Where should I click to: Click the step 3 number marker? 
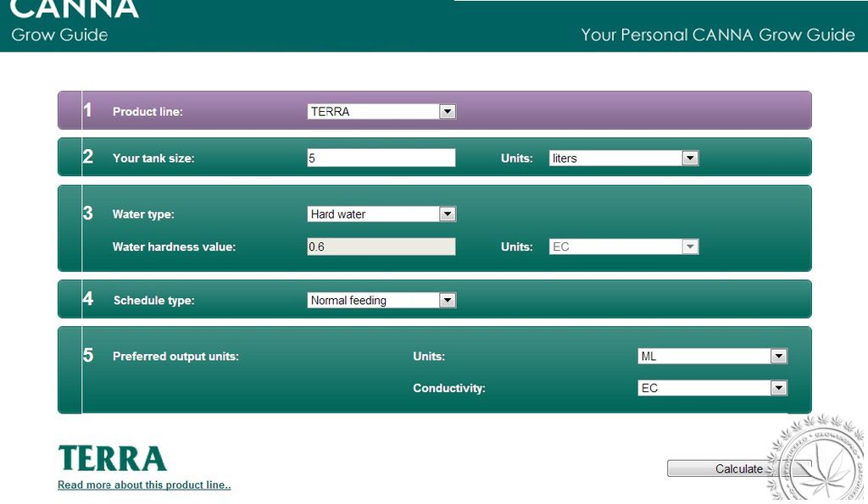click(x=88, y=213)
